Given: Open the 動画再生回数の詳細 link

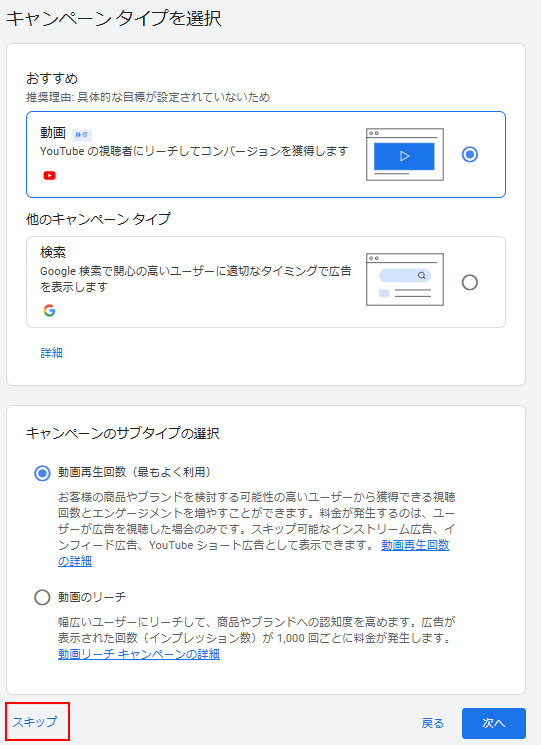Looking at the screenshot, I should (254, 553).
